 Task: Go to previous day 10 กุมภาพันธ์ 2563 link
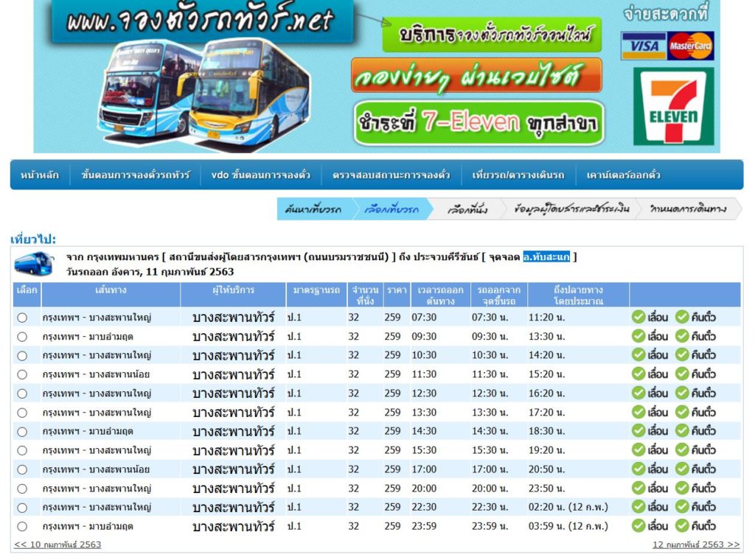[x=58, y=545]
